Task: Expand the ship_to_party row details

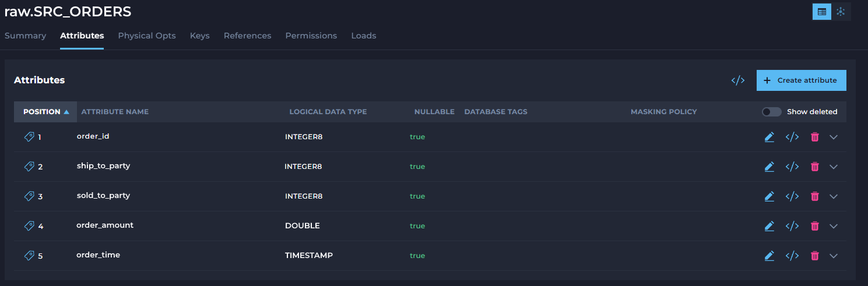Action: (834, 167)
